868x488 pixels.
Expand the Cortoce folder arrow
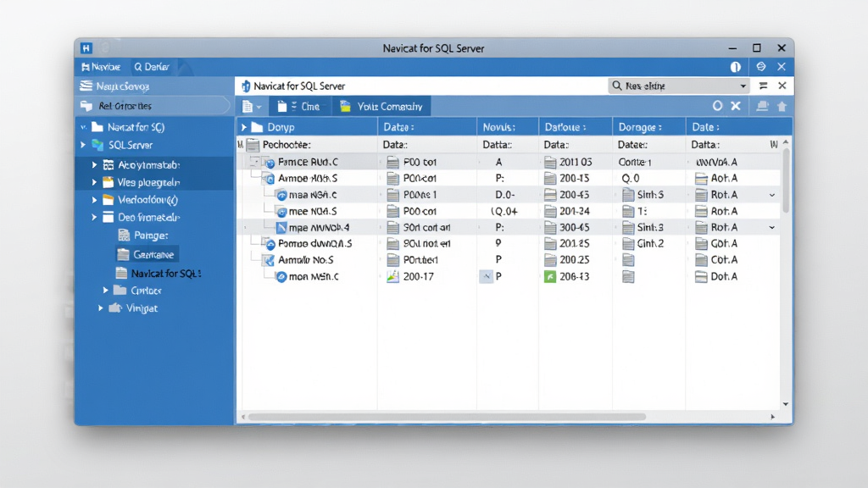(105, 290)
